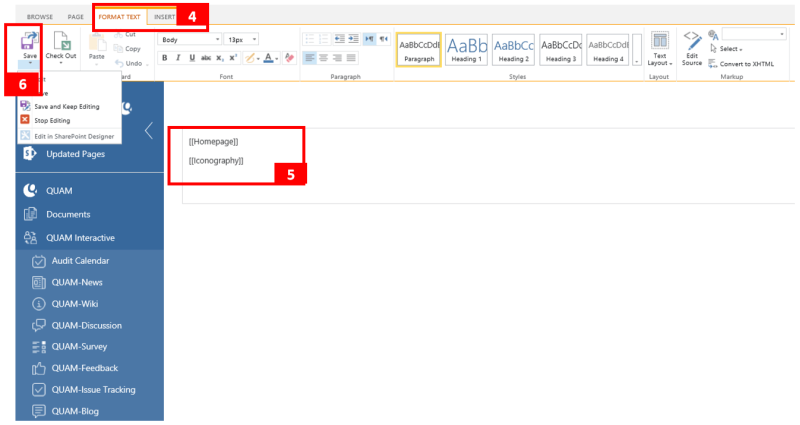Click the languages icon in Markup group
Screen dimensions: 800x425
[x=713, y=35]
